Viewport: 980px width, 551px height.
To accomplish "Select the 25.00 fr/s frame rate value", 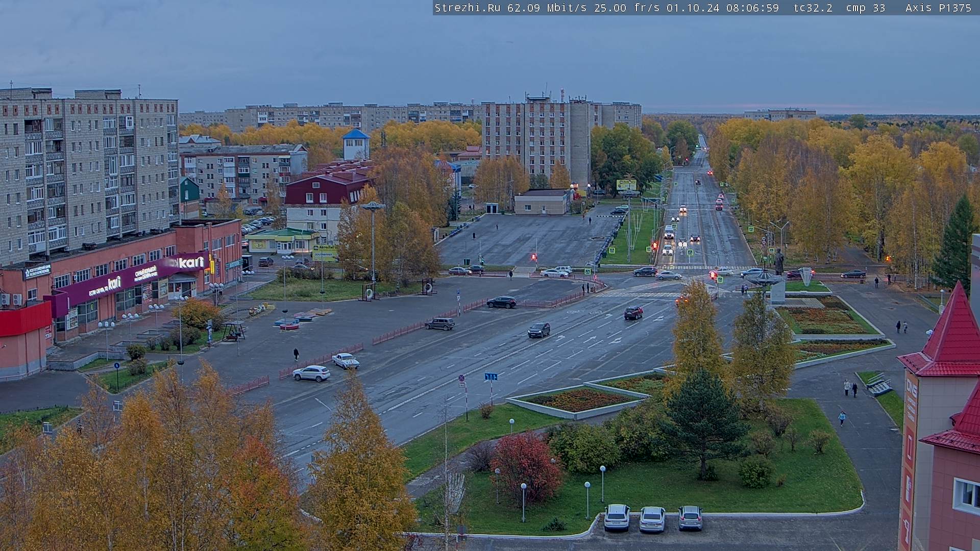I will [627, 8].
